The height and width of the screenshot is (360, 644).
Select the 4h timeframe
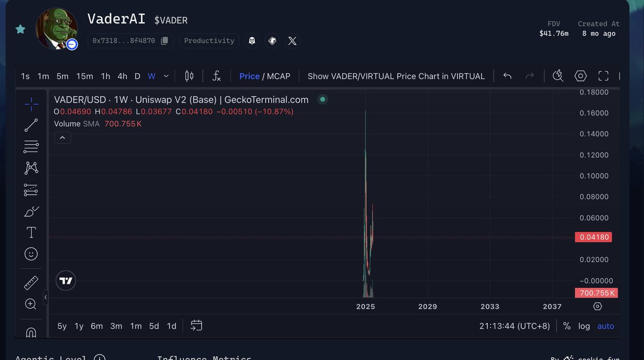122,76
